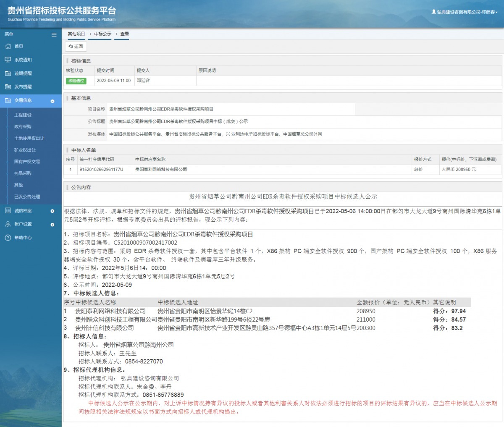Click the icon beside 逾期提醒
Screen dimensions: 504x427
8,73
